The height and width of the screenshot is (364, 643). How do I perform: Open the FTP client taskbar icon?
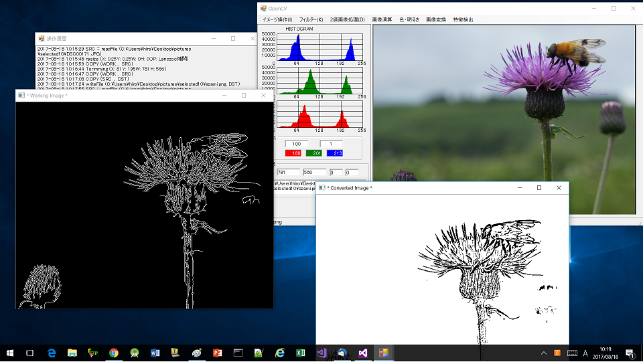tap(93, 353)
